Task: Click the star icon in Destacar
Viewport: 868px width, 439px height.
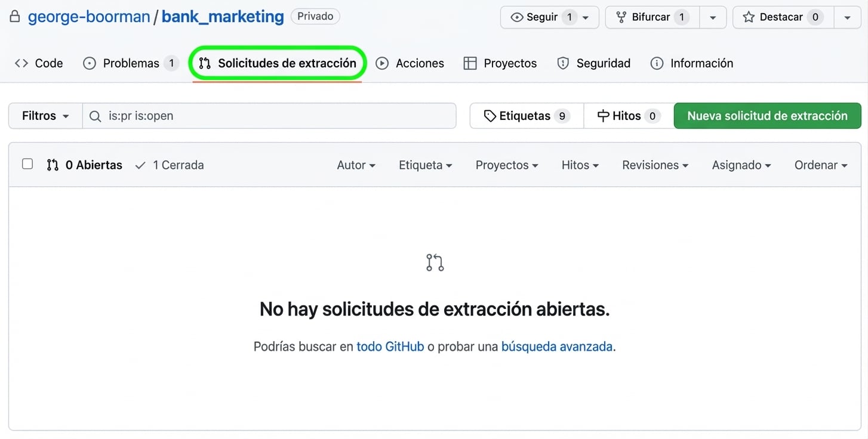Action: [749, 17]
